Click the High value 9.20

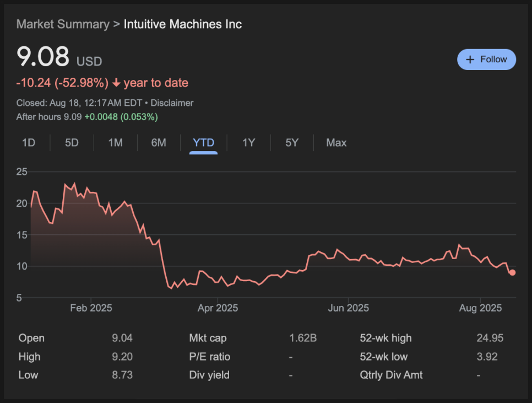tap(122, 357)
